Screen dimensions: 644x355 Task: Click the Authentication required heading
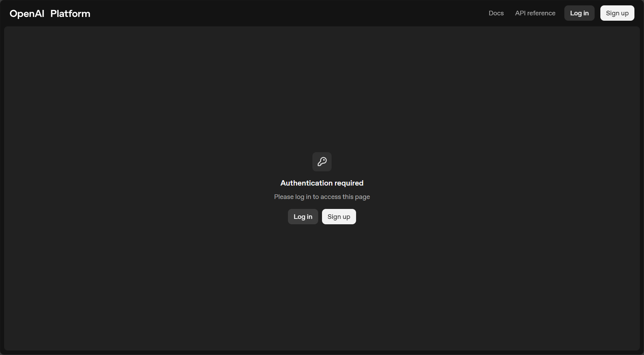click(x=322, y=183)
